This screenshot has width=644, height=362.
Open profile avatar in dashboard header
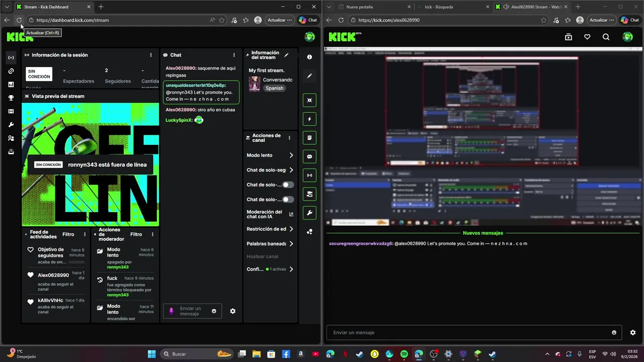pos(310,37)
